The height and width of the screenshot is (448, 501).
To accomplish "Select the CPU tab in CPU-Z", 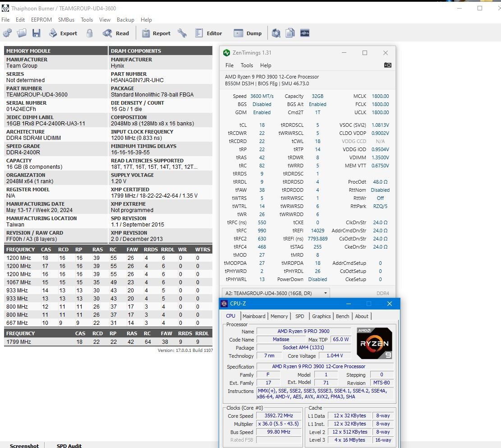I will (x=231, y=316).
